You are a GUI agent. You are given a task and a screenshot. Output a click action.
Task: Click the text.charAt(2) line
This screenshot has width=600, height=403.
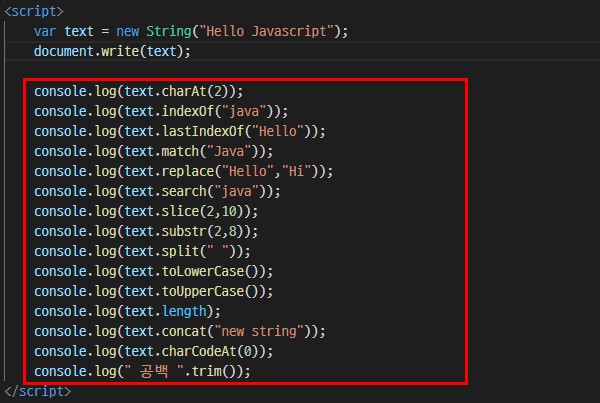click(x=139, y=91)
